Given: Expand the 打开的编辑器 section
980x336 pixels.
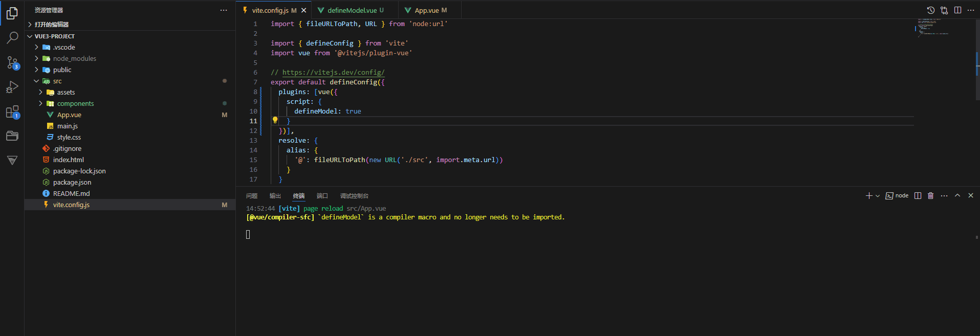Looking at the screenshot, I should [x=130, y=25].
